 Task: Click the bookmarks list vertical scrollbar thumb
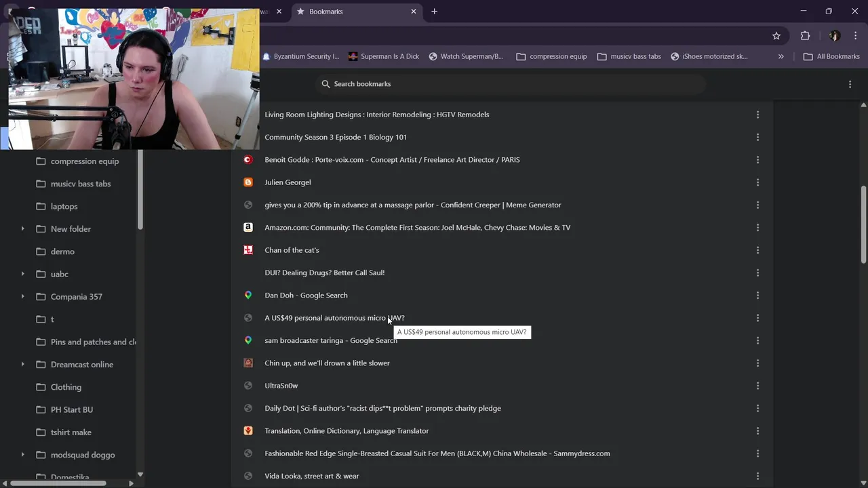[x=863, y=225]
